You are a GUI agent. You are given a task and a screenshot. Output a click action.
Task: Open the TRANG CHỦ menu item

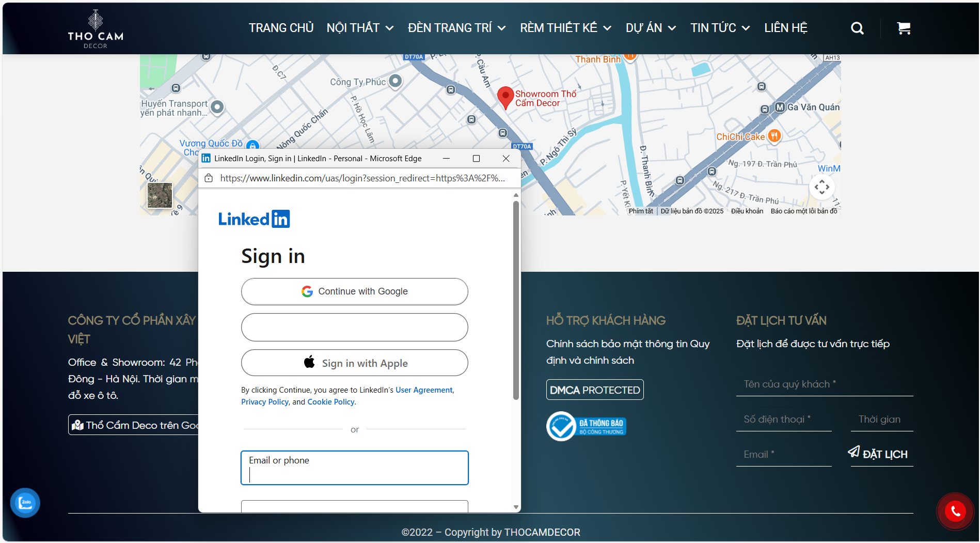(x=281, y=28)
